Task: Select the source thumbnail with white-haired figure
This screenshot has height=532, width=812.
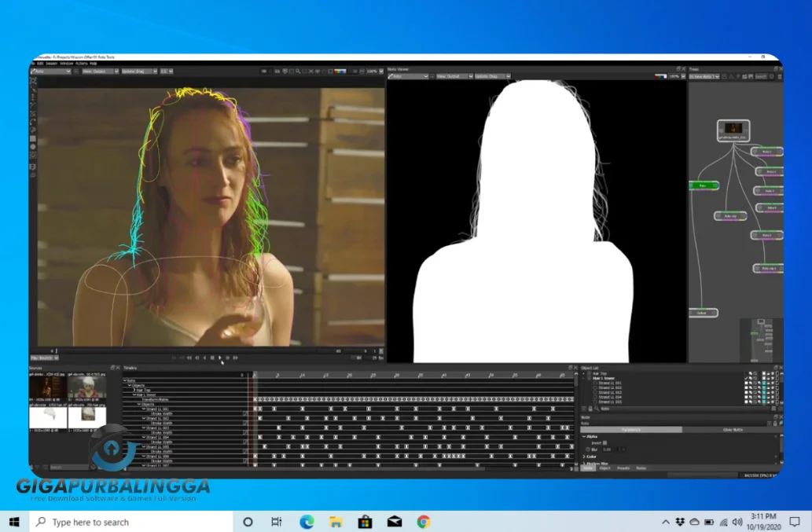Action: [x=87, y=387]
